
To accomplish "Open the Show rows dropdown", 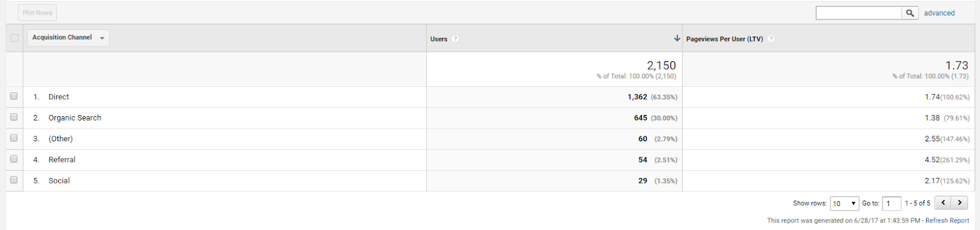I will [x=844, y=204].
